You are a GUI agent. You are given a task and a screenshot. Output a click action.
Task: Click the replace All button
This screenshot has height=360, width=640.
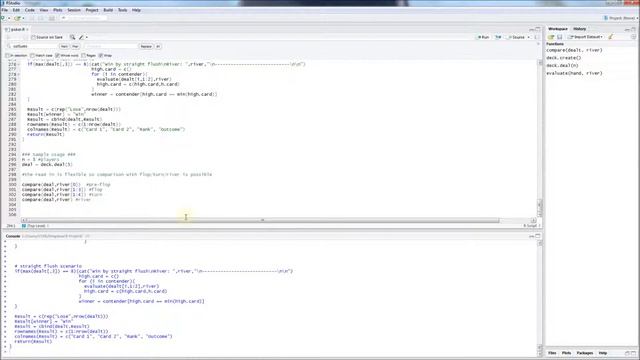158,46
